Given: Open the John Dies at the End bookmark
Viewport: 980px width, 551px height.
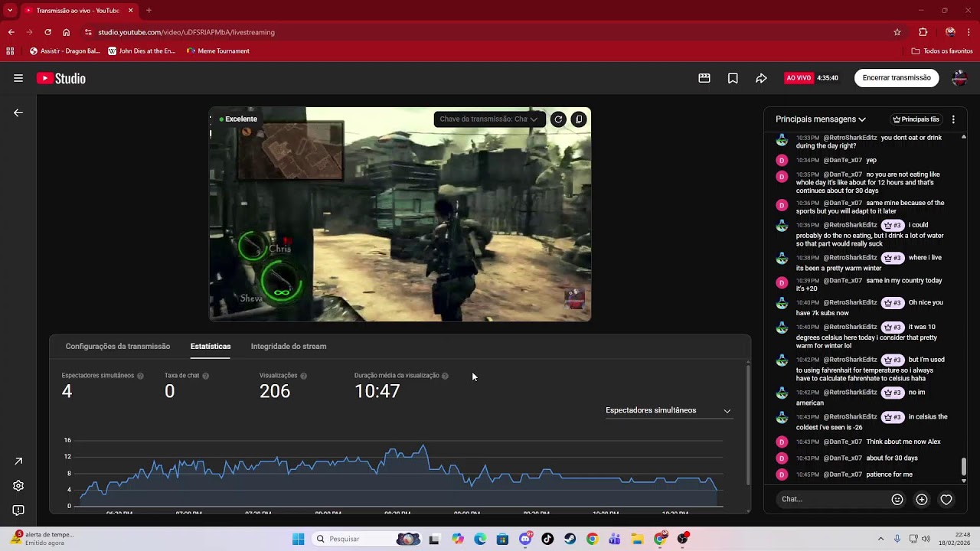Looking at the screenshot, I should (142, 51).
